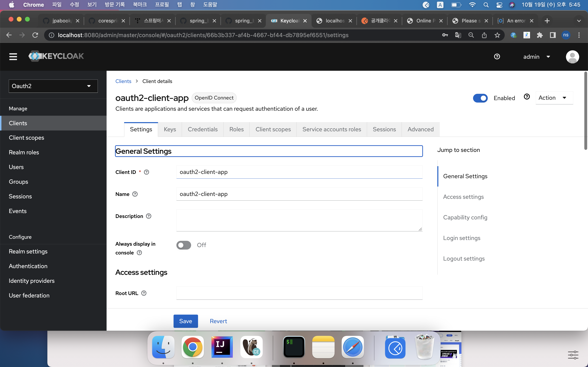The height and width of the screenshot is (367, 588).
Task: Click the Save button
Action: 185,321
